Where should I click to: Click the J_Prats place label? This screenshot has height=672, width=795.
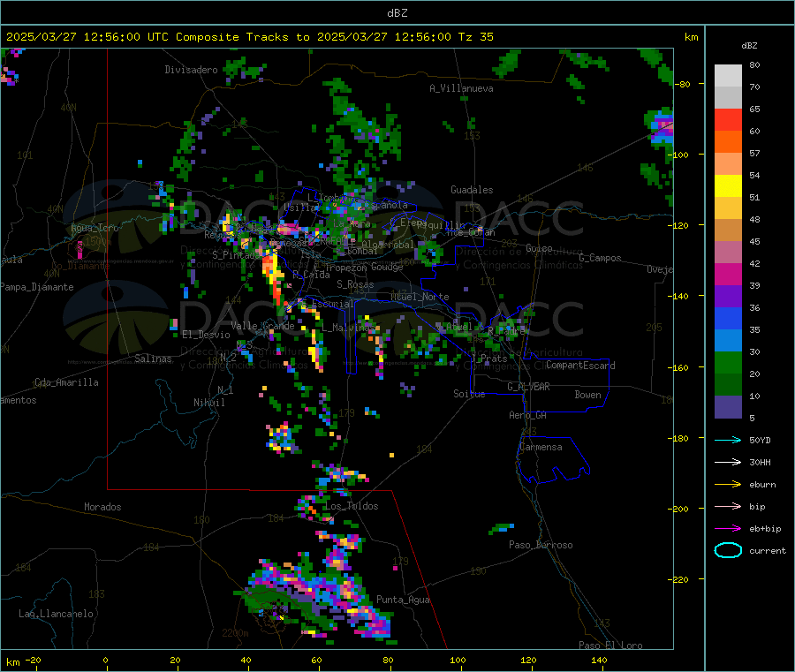click(488, 359)
